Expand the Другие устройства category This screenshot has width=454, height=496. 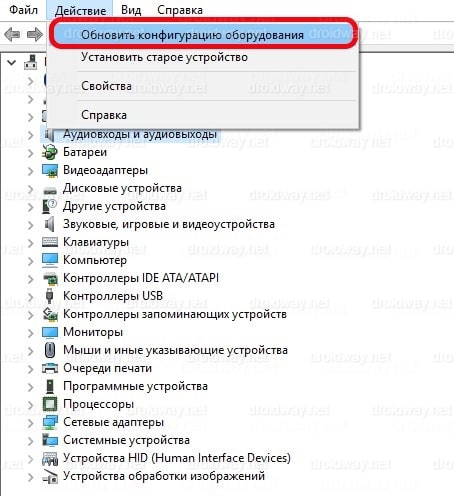[30, 207]
